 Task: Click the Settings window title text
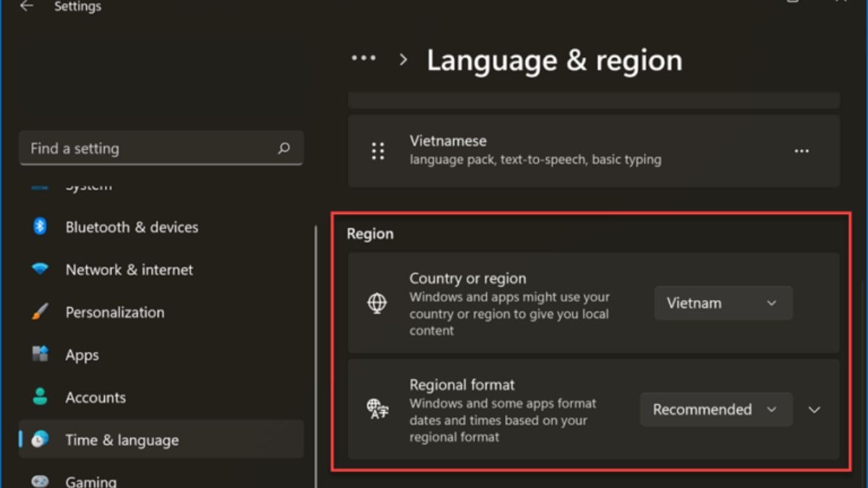[77, 7]
